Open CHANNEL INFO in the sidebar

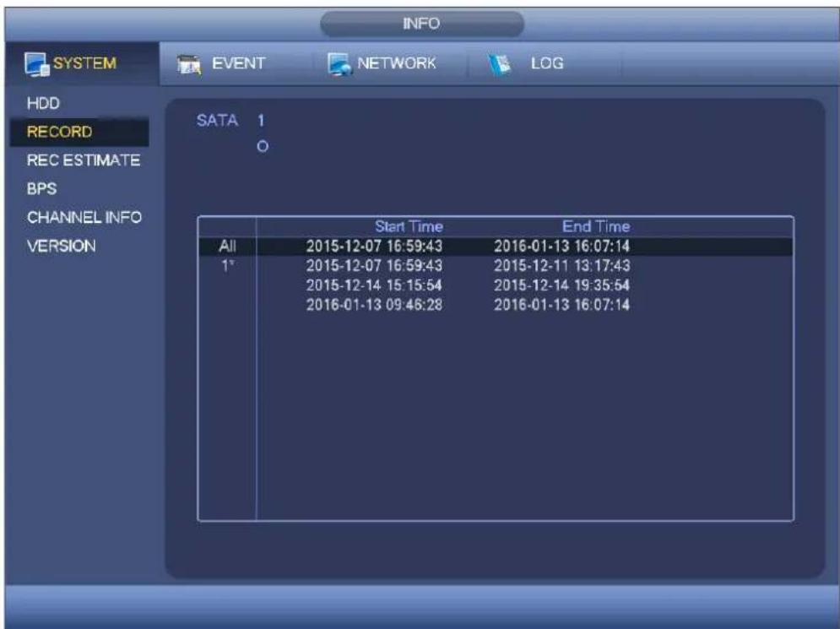click(84, 217)
